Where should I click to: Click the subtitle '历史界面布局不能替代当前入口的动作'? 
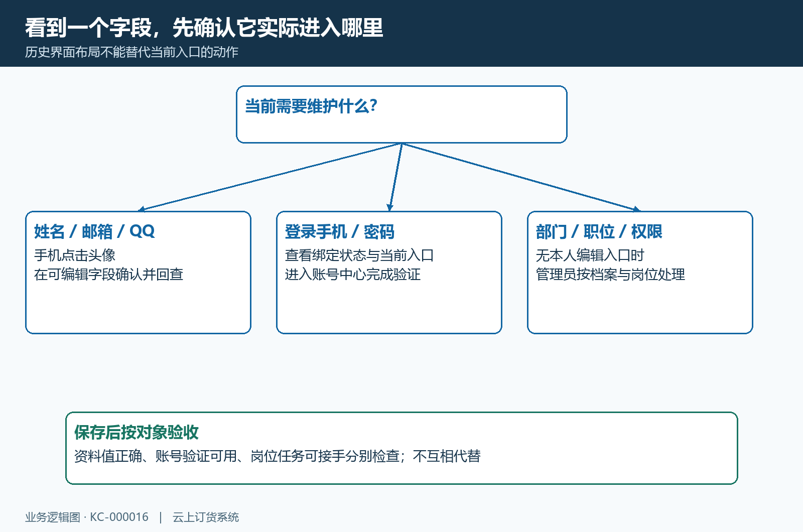(131, 52)
